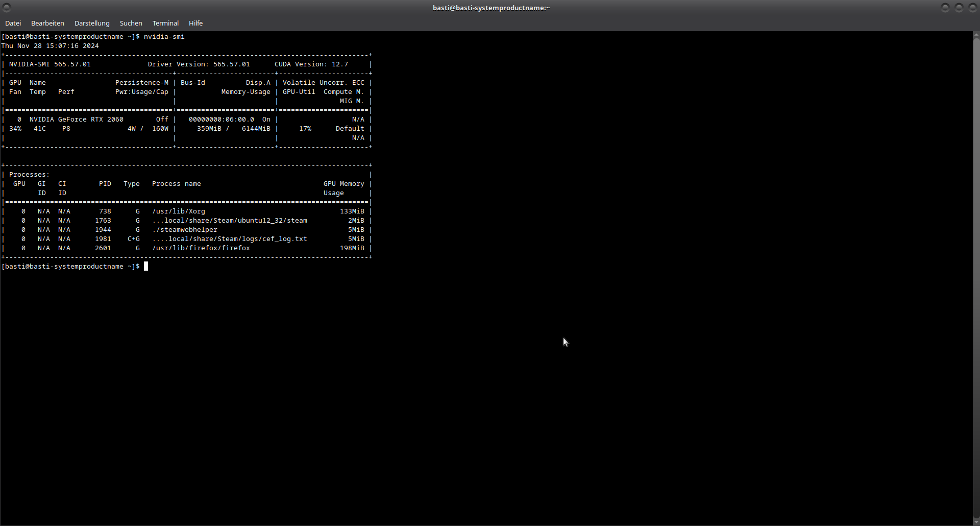This screenshot has width=980, height=526.
Task: Click the PID 738
Action: tap(105, 211)
